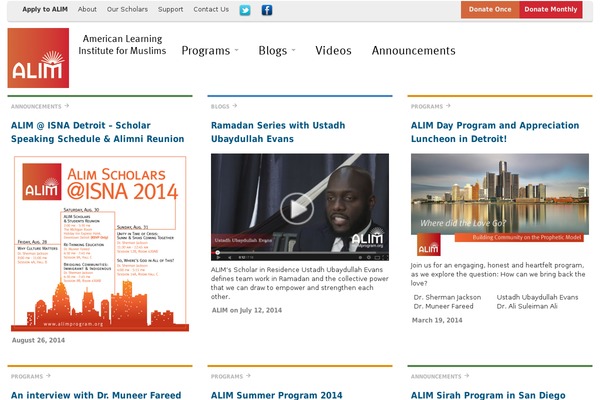Open ALIM Summer Program 2014 article
Image resolution: width=600 pixels, height=400 pixels.
277,395
